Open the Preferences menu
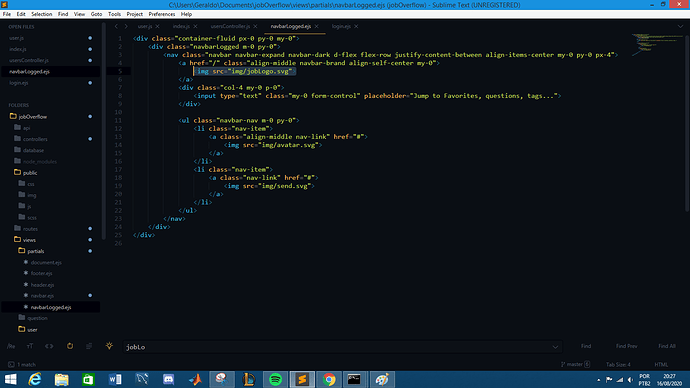The width and height of the screenshot is (690, 388). tap(161, 14)
